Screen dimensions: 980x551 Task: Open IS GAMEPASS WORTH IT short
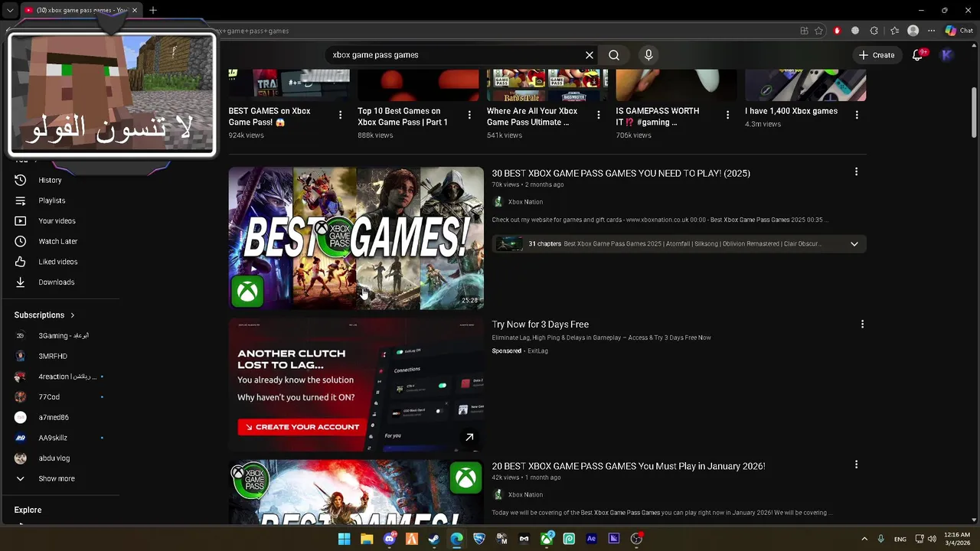point(658,116)
